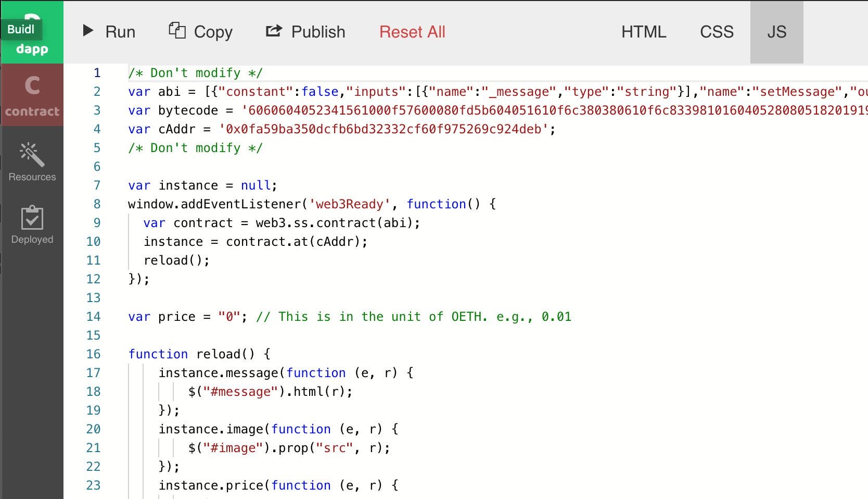
Task: Click 'web3.ss.contract(abi)' code
Action: click(334, 223)
